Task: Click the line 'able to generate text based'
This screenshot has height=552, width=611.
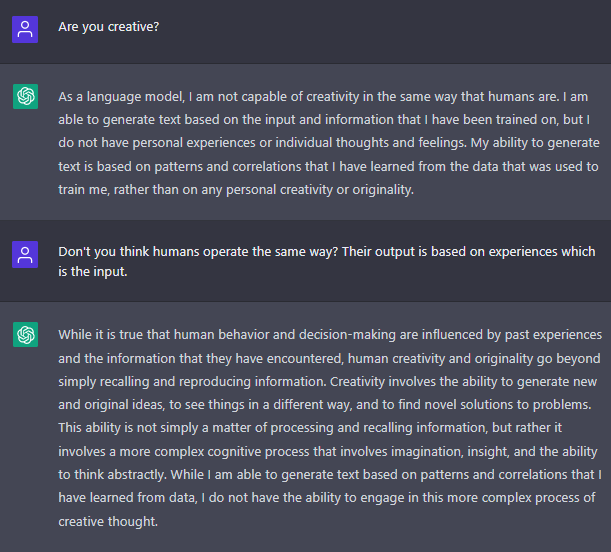Action: [x=324, y=120]
